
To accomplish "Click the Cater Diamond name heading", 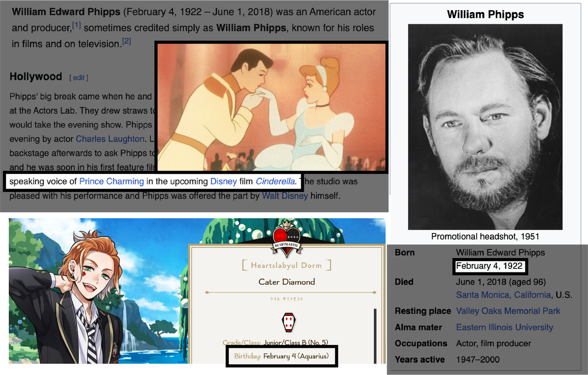I will (x=286, y=282).
